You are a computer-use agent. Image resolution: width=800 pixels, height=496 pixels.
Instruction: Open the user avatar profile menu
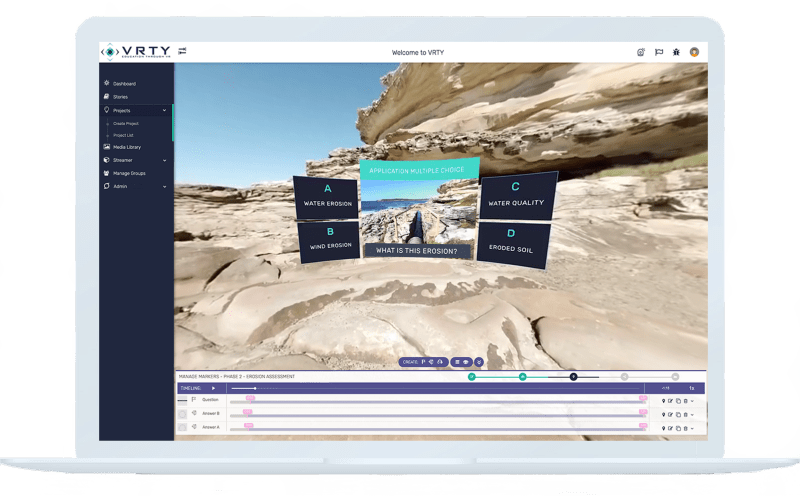coord(694,52)
